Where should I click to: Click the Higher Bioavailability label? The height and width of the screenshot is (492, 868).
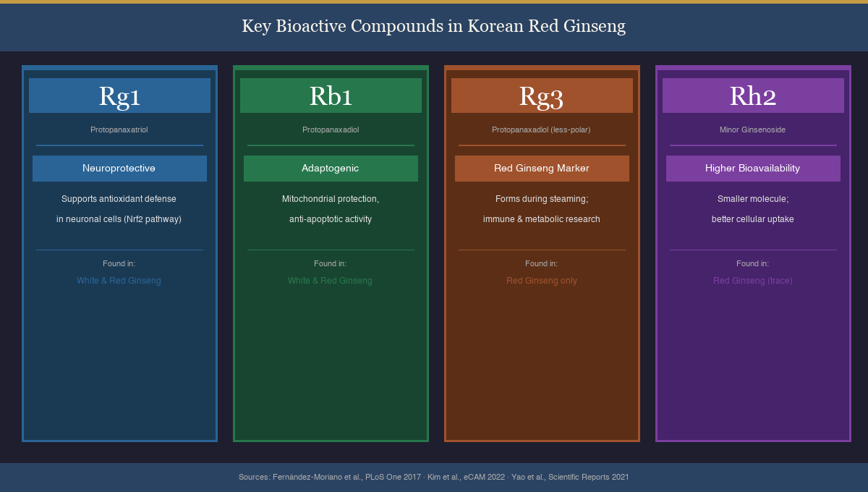[x=753, y=169]
